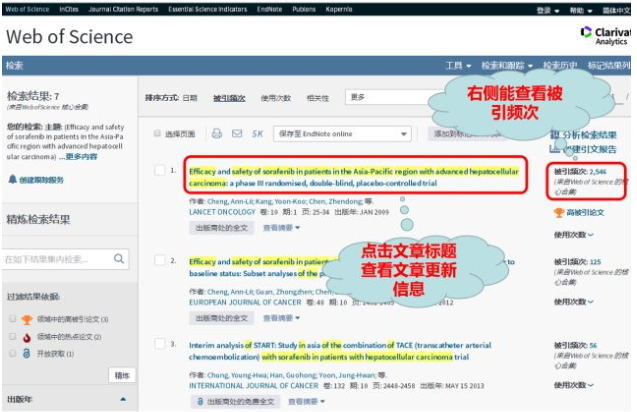Image resolution: width=637 pixels, height=412 pixels.
Task: Print results using the printer icon
Action: click(217, 133)
